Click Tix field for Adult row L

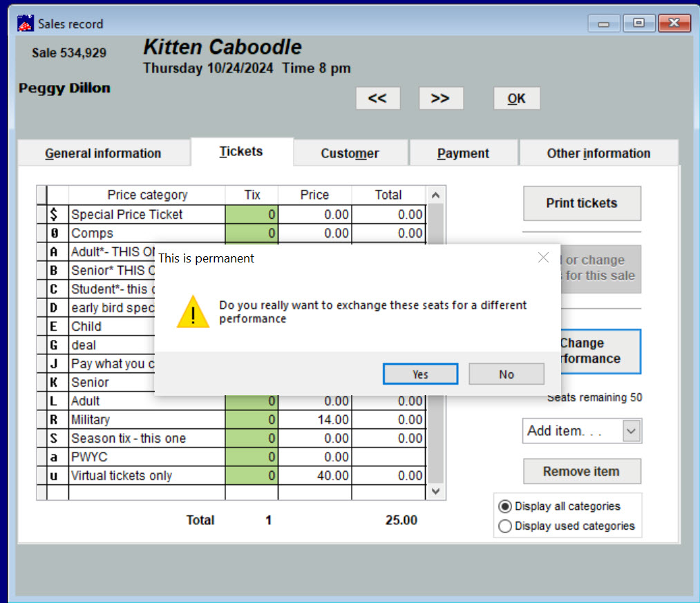pos(252,401)
